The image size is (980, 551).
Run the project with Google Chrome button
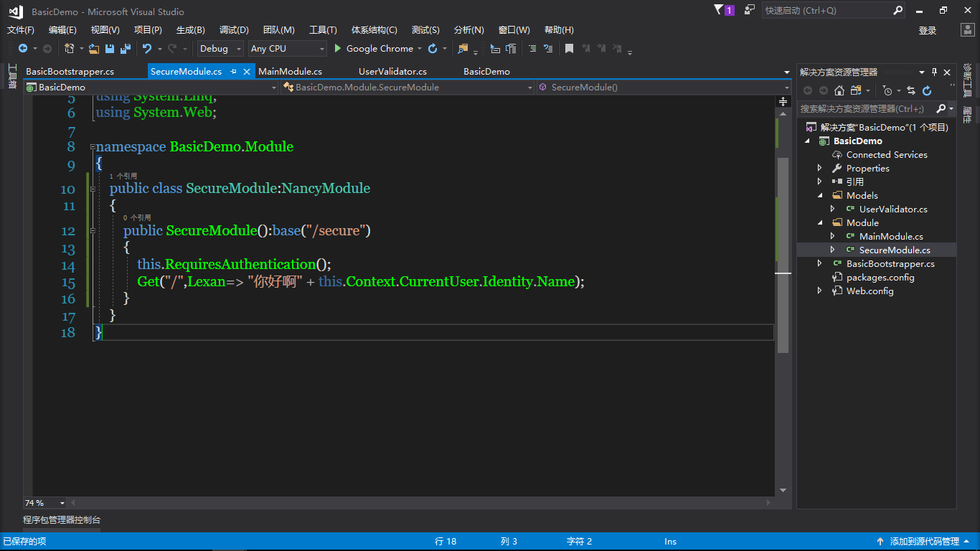pos(373,49)
